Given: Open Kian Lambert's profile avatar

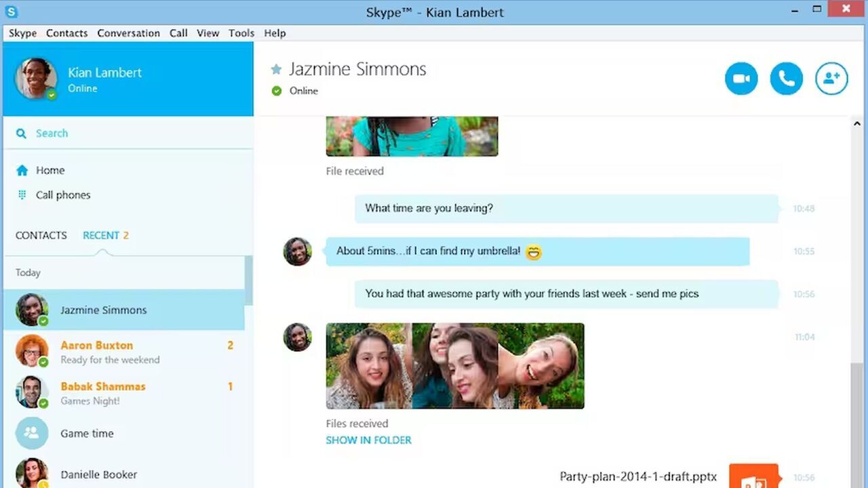Looking at the screenshot, I should coord(36,78).
